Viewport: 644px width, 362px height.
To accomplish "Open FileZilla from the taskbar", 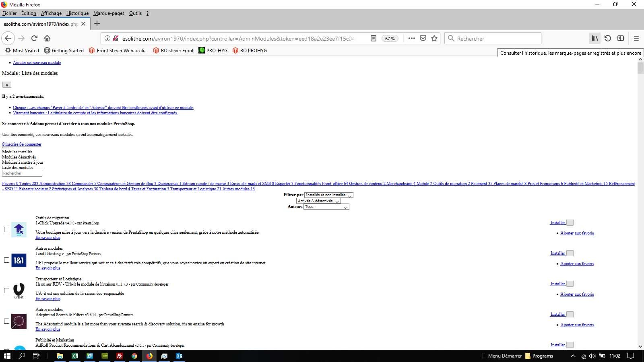I will click(120, 356).
